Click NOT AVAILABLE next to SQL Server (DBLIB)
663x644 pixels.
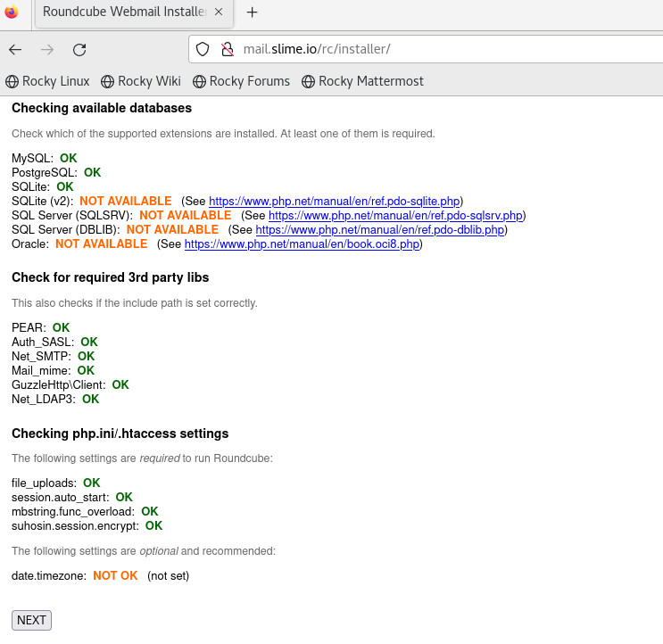(172, 230)
